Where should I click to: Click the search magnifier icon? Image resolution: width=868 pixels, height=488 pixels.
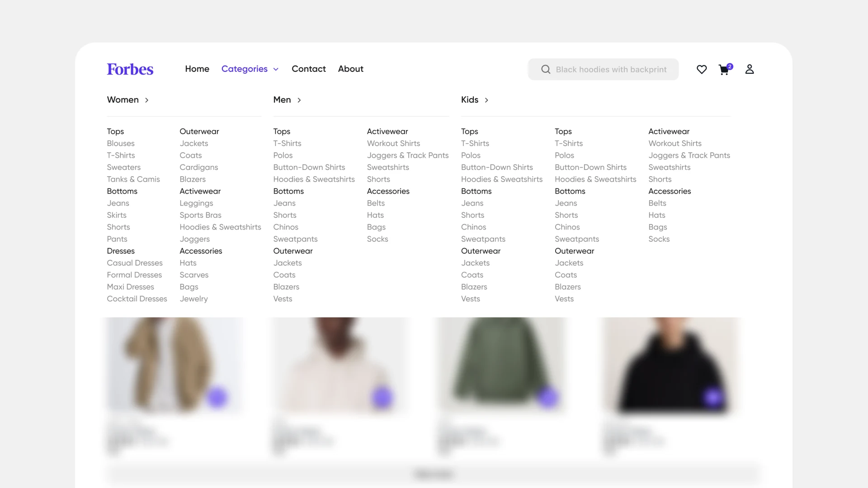click(546, 69)
